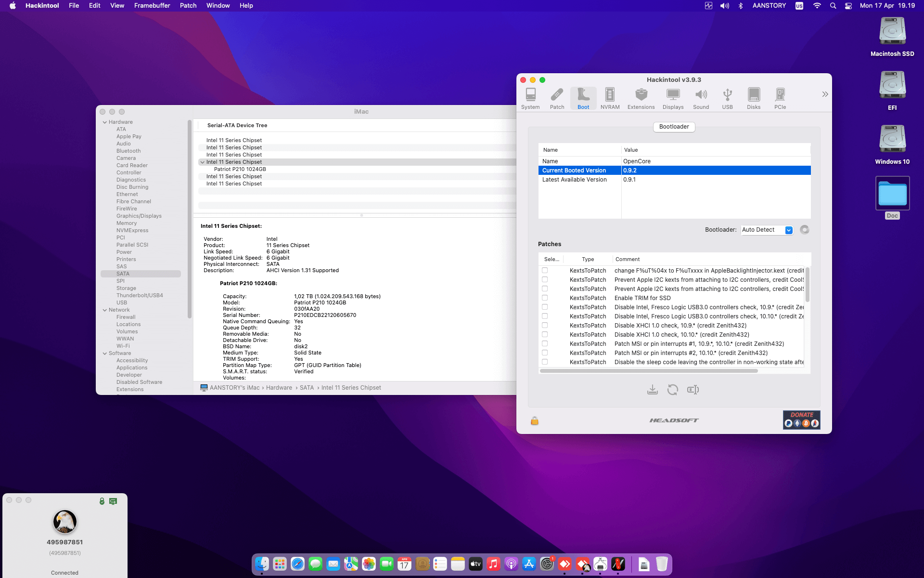Collapse the Hardware tree section
924x578 pixels.
tap(105, 122)
